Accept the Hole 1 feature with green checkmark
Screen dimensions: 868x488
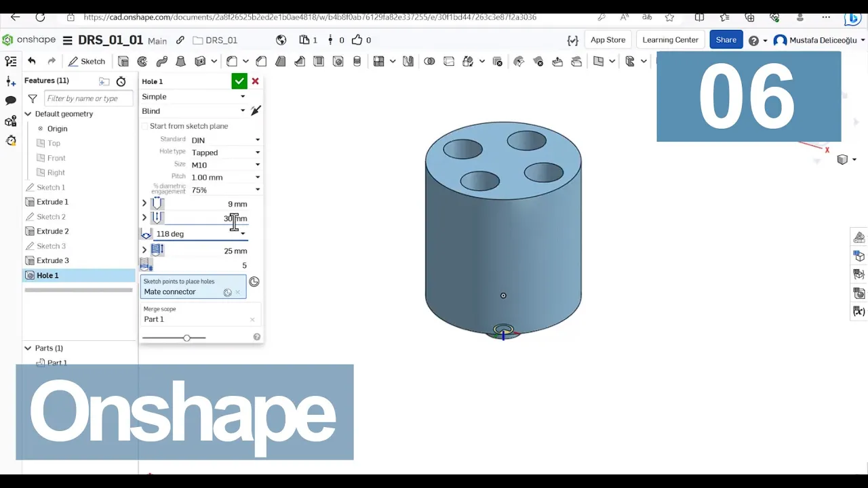(239, 81)
